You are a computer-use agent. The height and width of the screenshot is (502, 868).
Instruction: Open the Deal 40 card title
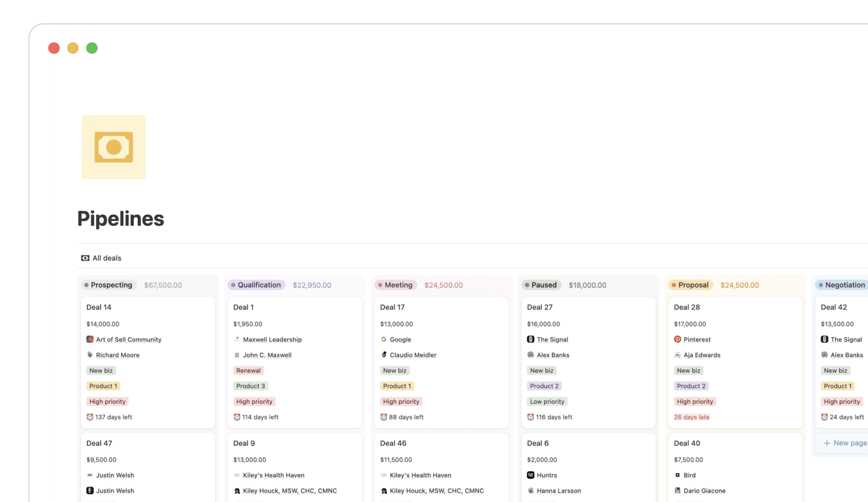(687, 443)
